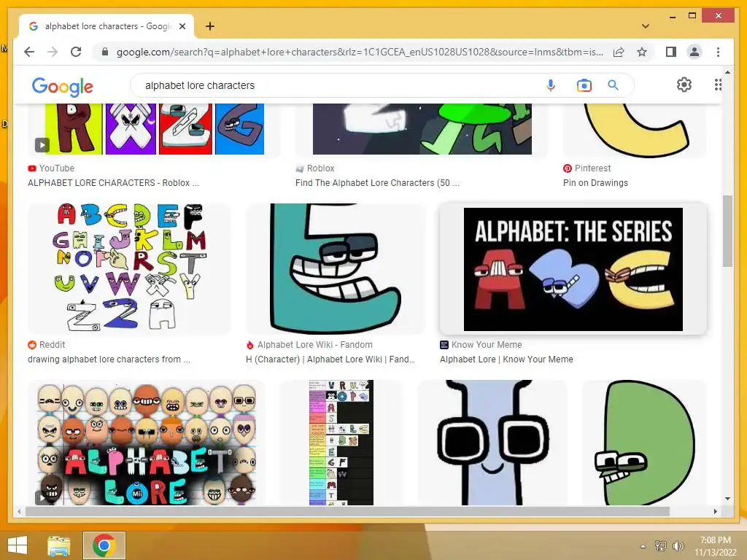Open the Chrome profile avatar menu
Screen dimensions: 747x560
(x=694, y=52)
